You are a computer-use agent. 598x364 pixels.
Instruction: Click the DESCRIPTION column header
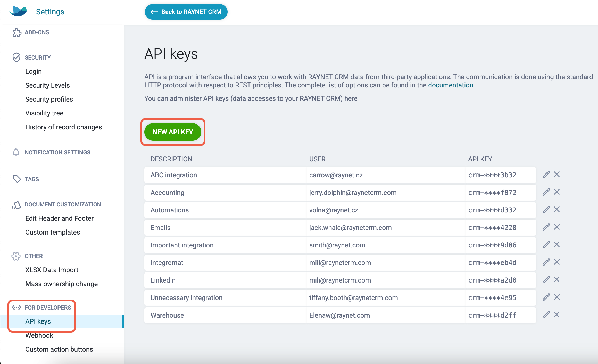(x=171, y=159)
